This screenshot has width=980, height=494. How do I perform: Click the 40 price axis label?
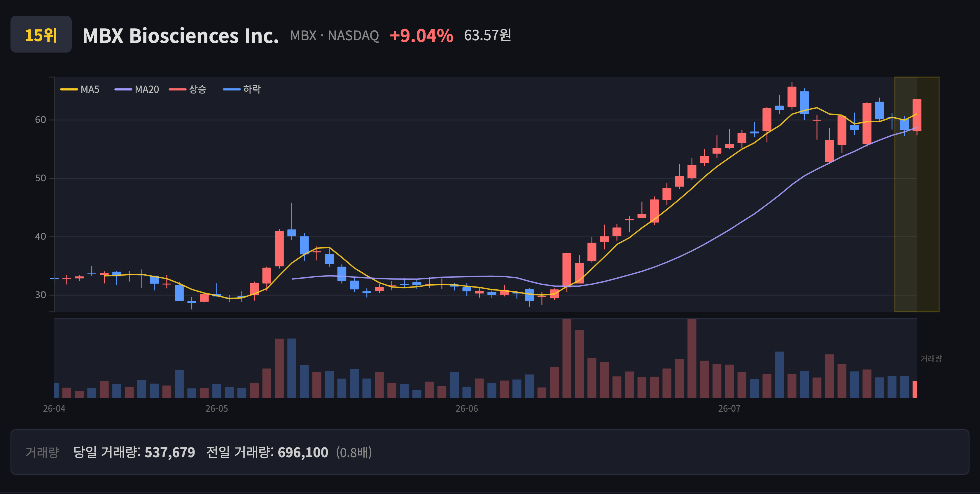(40, 236)
